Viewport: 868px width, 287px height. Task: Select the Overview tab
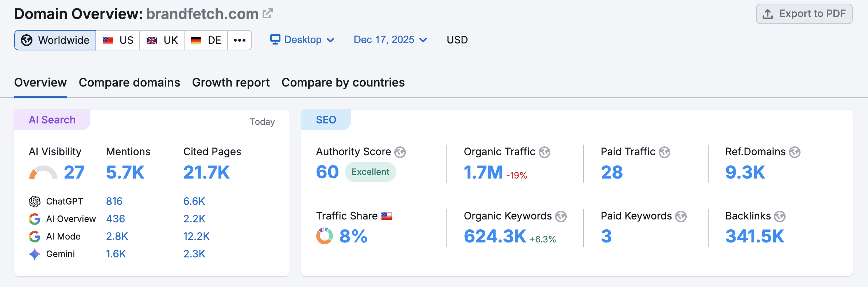click(x=40, y=83)
